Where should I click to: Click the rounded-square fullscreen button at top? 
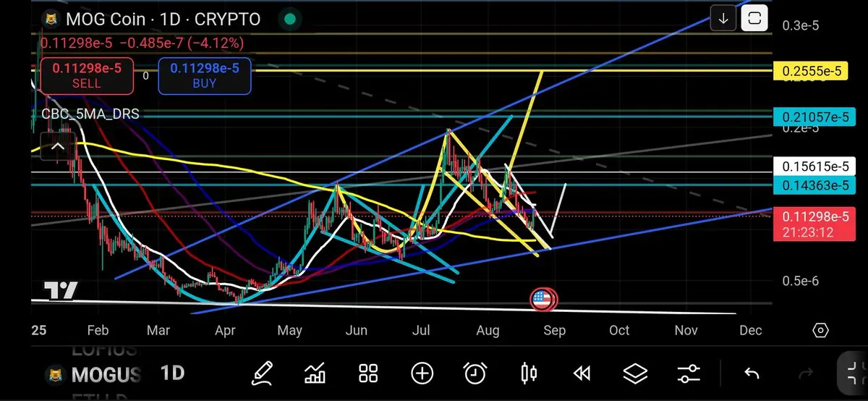point(754,18)
